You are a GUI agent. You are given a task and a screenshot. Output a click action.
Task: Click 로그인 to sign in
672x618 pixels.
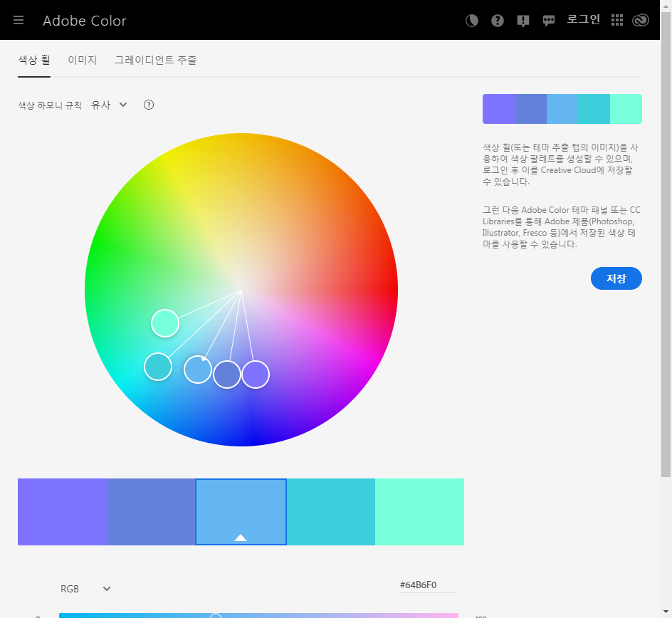tap(583, 20)
